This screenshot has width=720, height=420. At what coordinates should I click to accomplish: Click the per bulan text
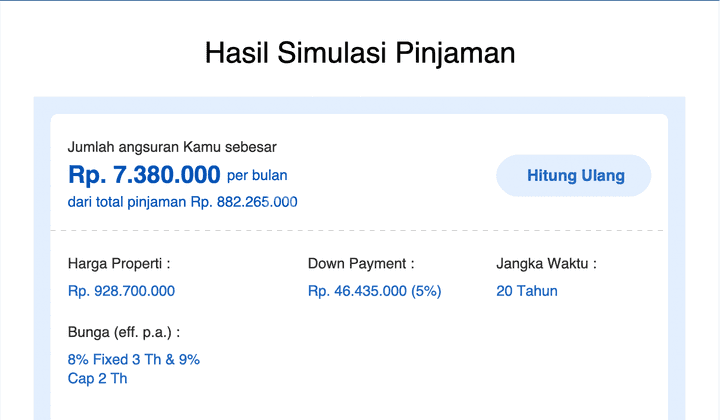click(x=257, y=176)
